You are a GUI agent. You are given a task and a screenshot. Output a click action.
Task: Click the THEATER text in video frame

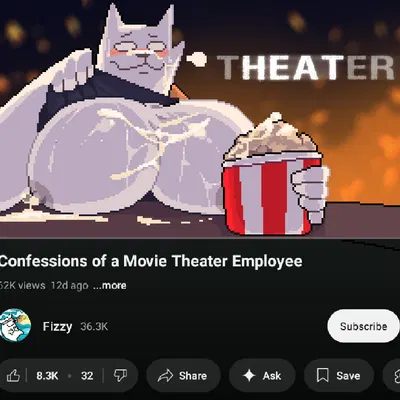click(307, 68)
